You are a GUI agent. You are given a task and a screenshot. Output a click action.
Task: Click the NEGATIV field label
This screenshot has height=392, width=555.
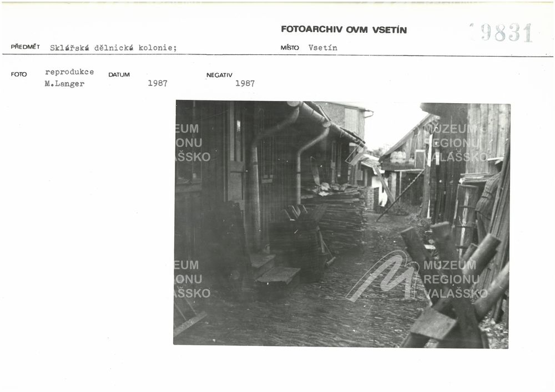(219, 75)
